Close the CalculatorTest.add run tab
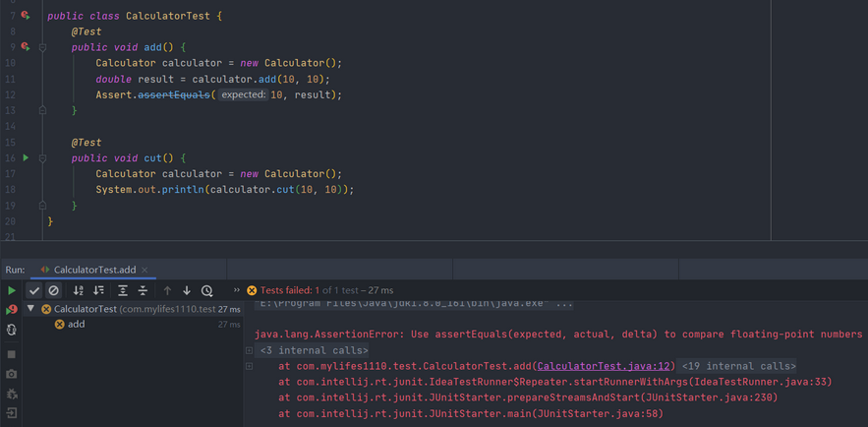The image size is (868, 427). coord(145,270)
